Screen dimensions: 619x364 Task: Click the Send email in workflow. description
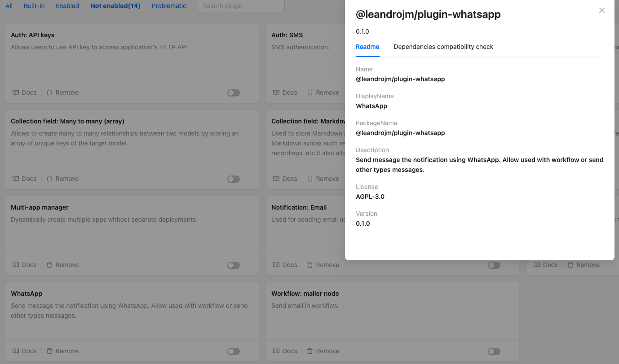pos(305,305)
